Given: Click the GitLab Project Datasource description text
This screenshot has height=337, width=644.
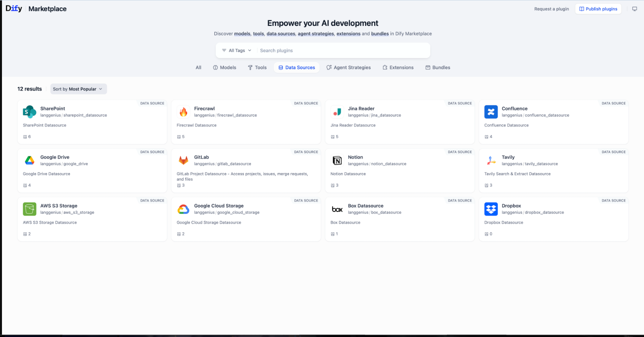Looking at the screenshot, I should (242, 177).
